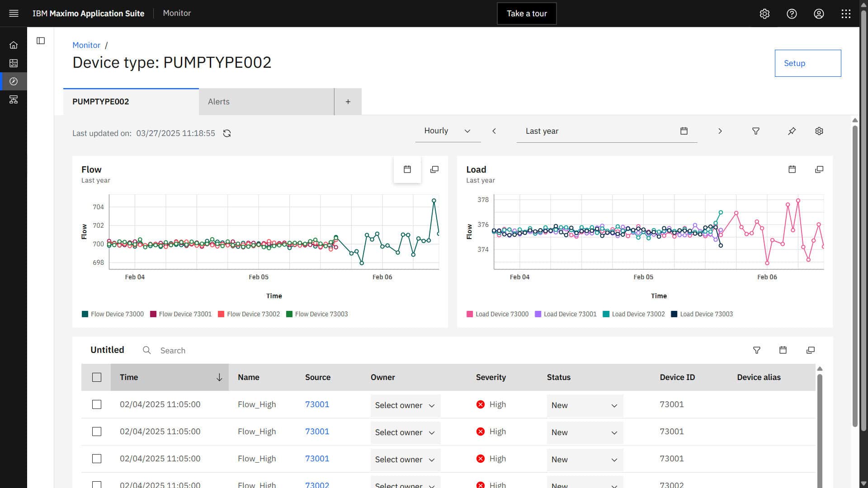Click the refresh icon beside last updated time
Viewport: 868px width, 488px height.
point(227,133)
